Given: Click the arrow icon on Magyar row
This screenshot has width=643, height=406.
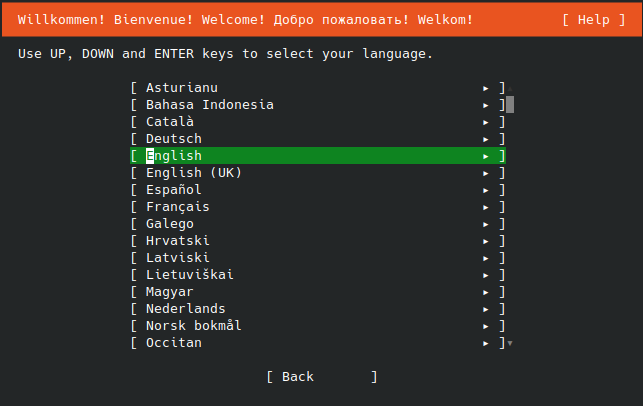Looking at the screenshot, I should (486, 292).
